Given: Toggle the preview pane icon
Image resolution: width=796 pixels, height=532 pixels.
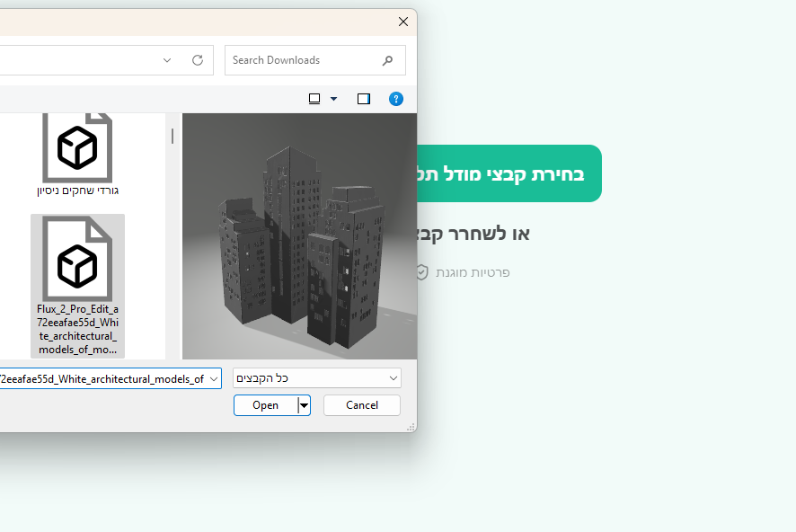Looking at the screenshot, I should coord(364,99).
